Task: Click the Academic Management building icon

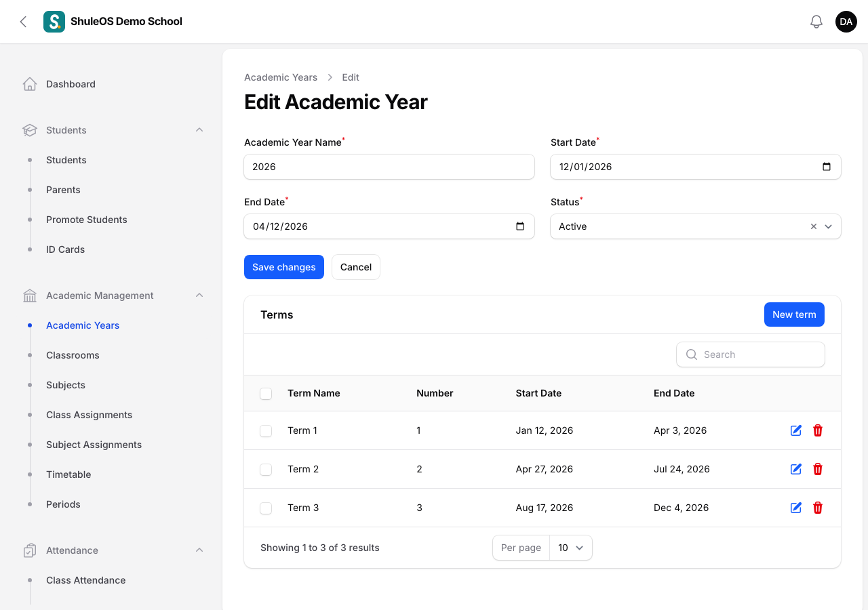Action: (30, 296)
